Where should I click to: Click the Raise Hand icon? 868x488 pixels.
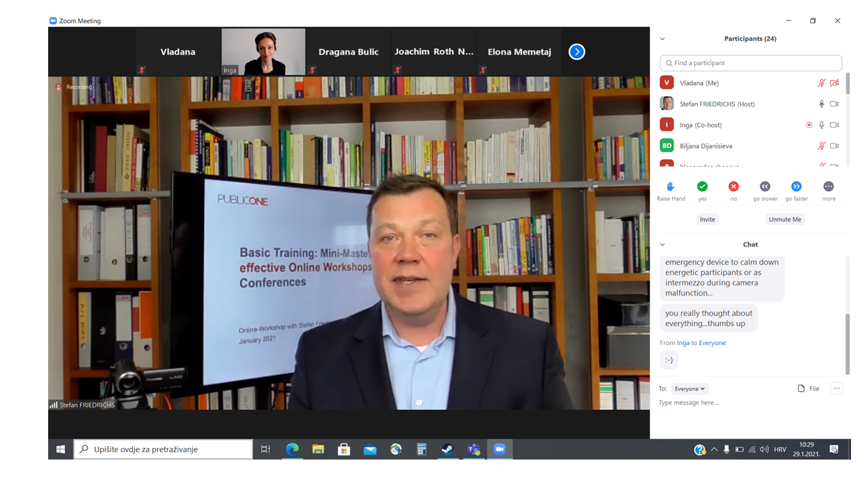tap(671, 186)
